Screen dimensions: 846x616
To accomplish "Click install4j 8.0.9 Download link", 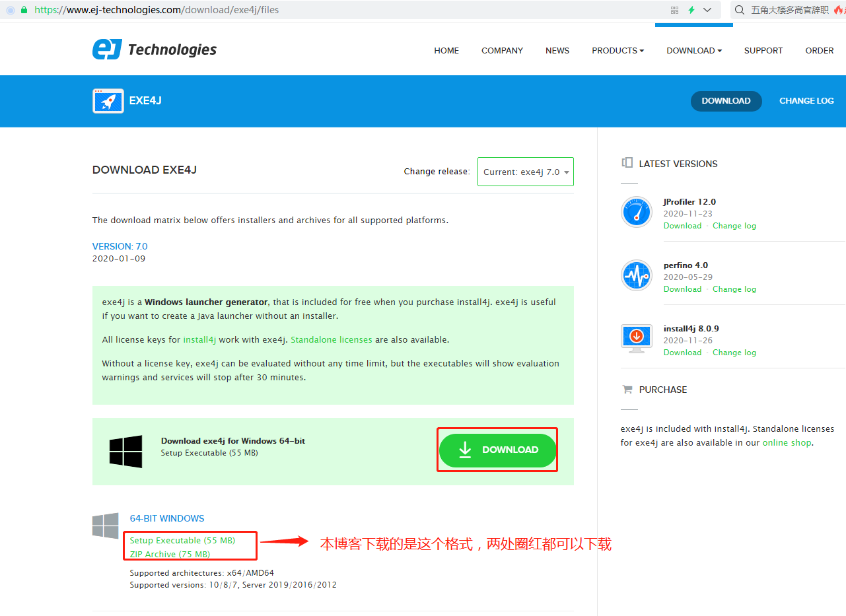I will click(x=682, y=353).
